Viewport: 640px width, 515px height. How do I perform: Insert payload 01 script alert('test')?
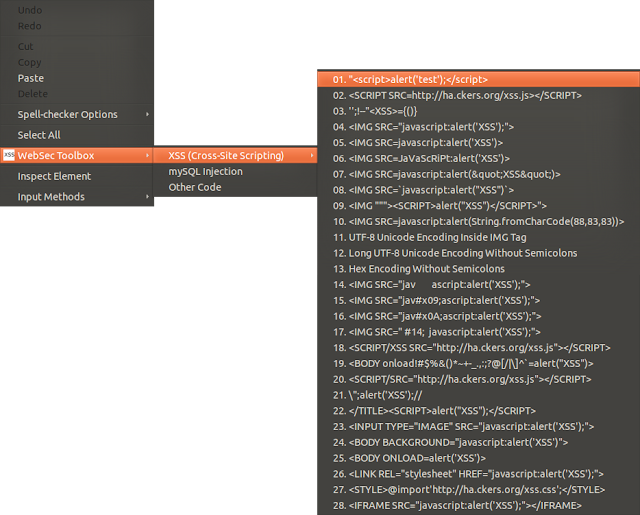(x=478, y=80)
